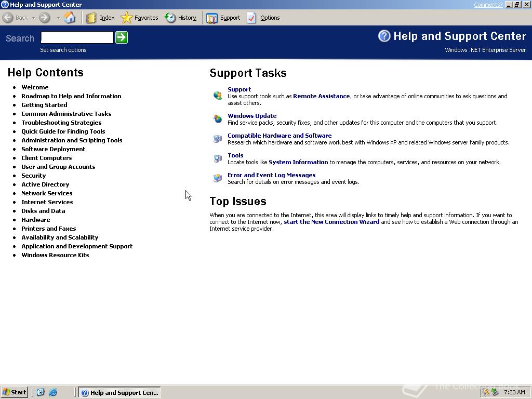Open User and Group Accounts topic
The width and height of the screenshot is (532, 399).
tap(58, 167)
